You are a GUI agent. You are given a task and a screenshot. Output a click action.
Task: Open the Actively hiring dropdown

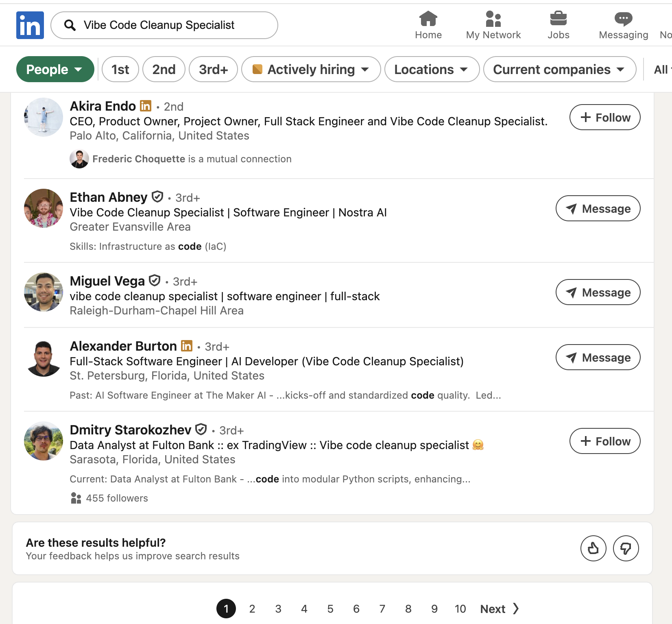click(x=311, y=70)
